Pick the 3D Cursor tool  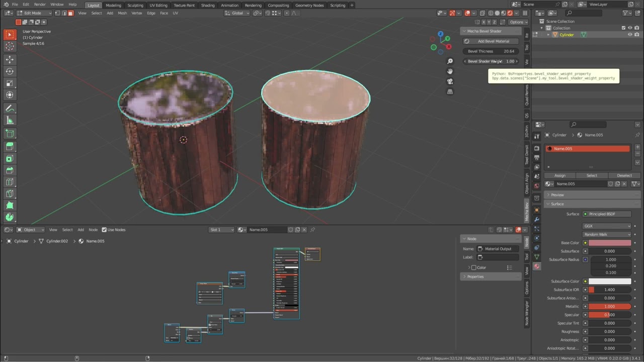pyautogui.click(x=10, y=47)
